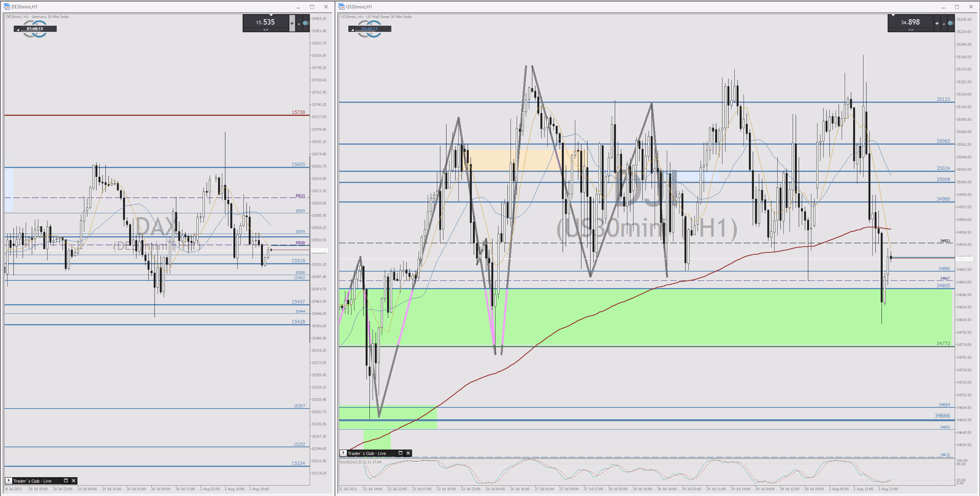
Task: Select the 34684 level label
Action: 944,405
